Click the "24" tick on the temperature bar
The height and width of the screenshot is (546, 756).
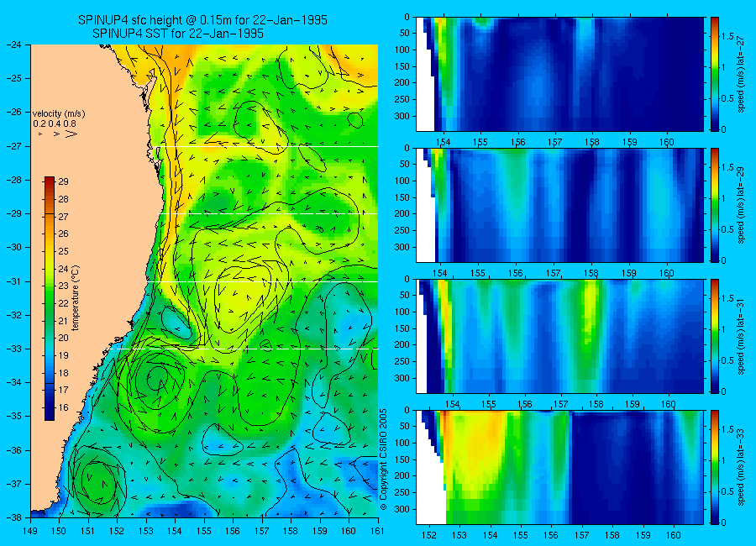pos(63,269)
